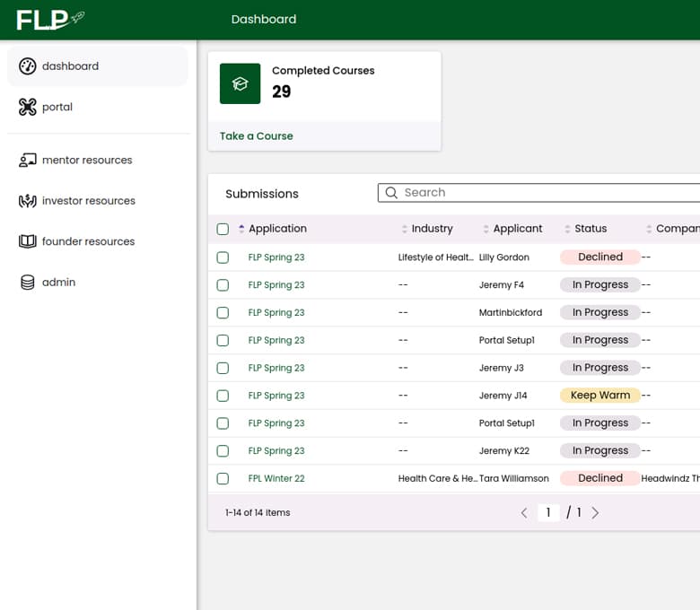
Task: Go to next page using right chevron
Action: (595, 513)
